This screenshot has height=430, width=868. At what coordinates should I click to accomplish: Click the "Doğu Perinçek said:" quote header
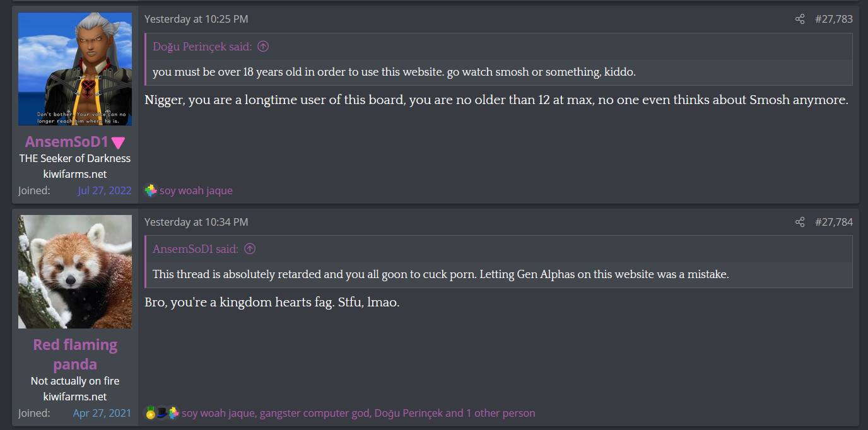202,46
